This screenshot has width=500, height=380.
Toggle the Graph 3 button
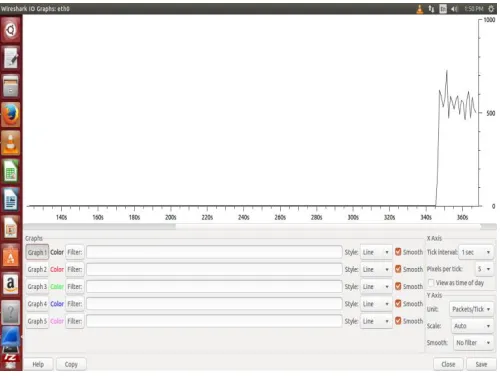[37, 287]
